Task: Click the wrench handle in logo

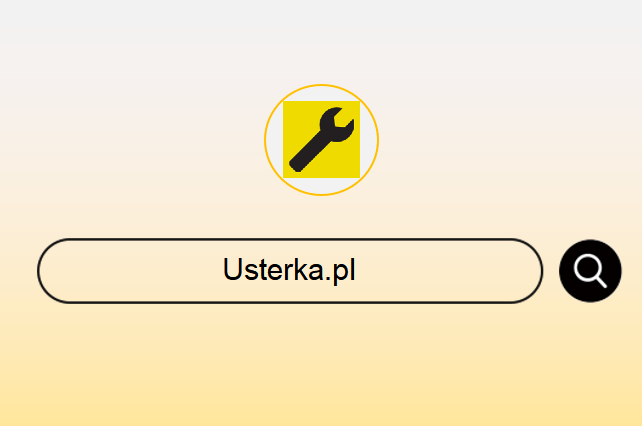Action: coord(308,153)
